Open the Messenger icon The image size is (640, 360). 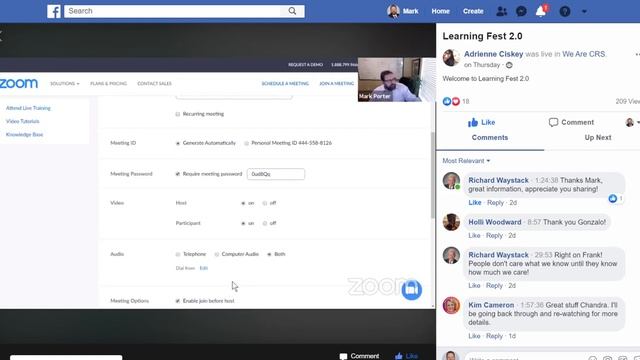[x=521, y=11]
